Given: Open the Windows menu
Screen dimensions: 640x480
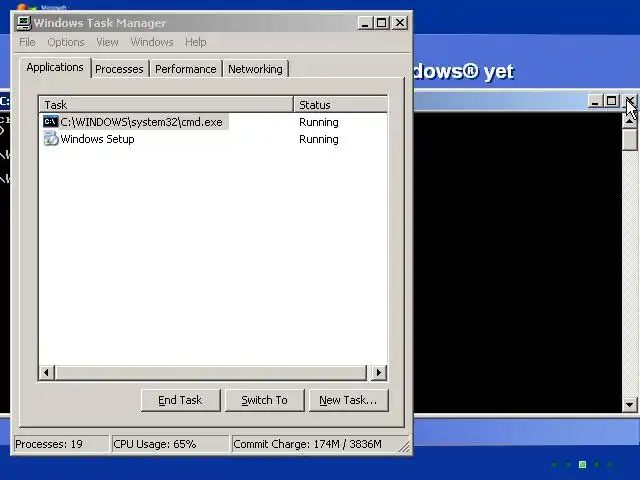Looking at the screenshot, I should point(151,42).
